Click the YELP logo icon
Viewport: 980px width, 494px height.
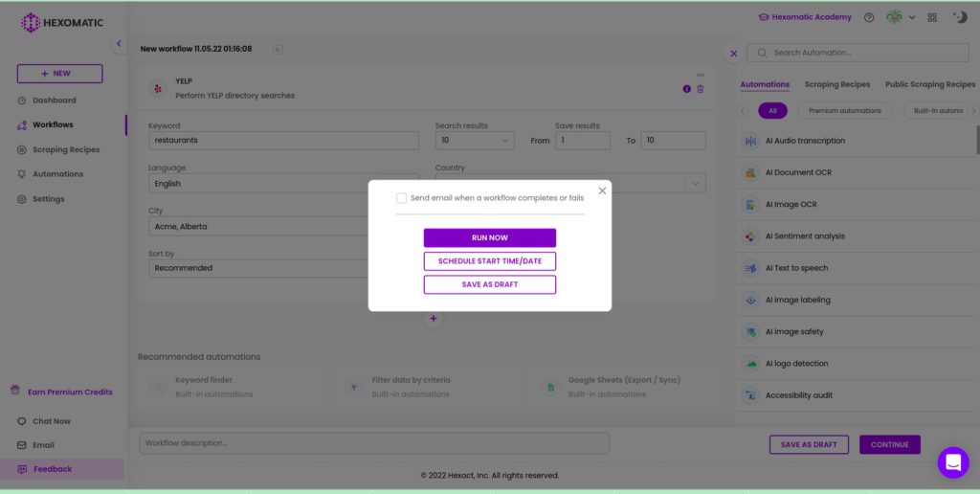(158, 89)
